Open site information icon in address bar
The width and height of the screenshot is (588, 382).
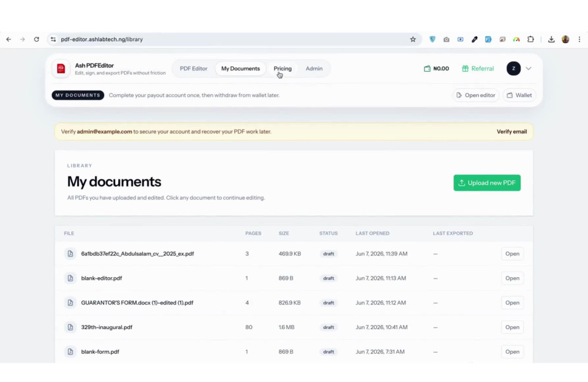(54, 39)
